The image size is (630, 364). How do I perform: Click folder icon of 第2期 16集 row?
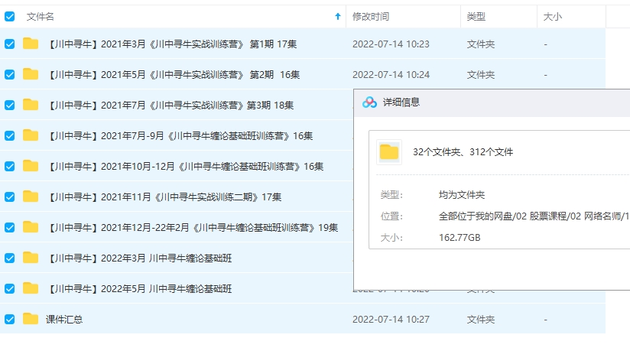click(31, 74)
